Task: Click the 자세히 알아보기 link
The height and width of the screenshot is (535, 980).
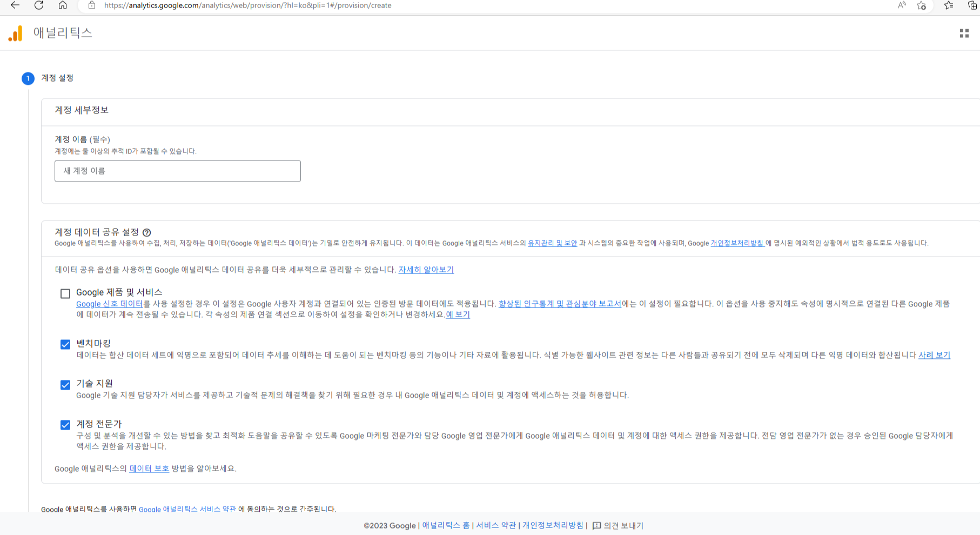Action: tap(426, 270)
